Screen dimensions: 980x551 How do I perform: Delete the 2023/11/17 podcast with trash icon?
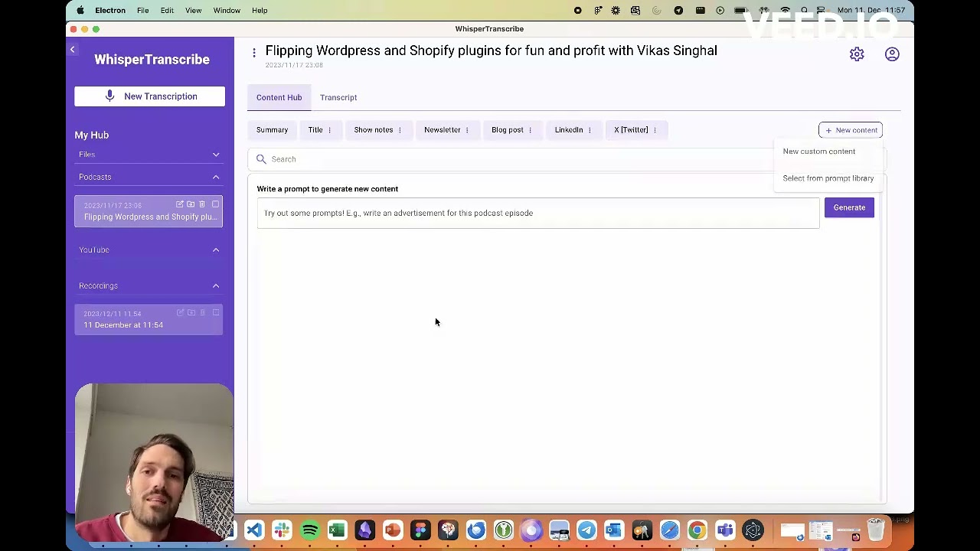click(202, 204)
